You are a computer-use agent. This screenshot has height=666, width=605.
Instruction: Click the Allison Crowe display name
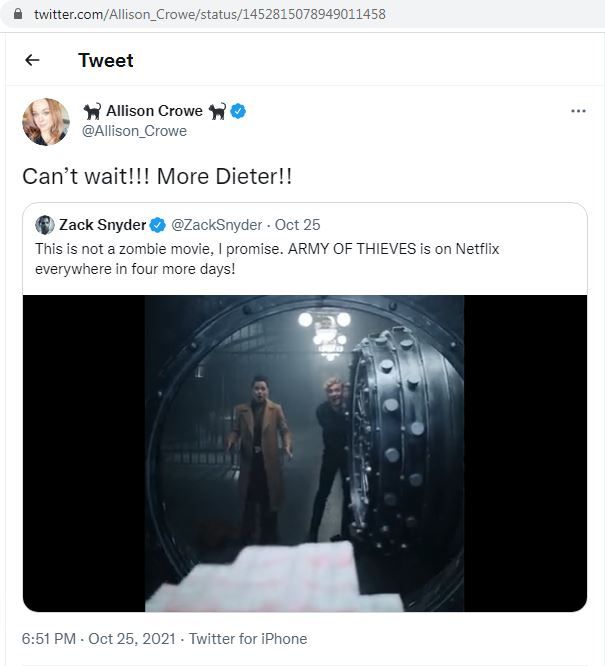[x=154, y=111]
